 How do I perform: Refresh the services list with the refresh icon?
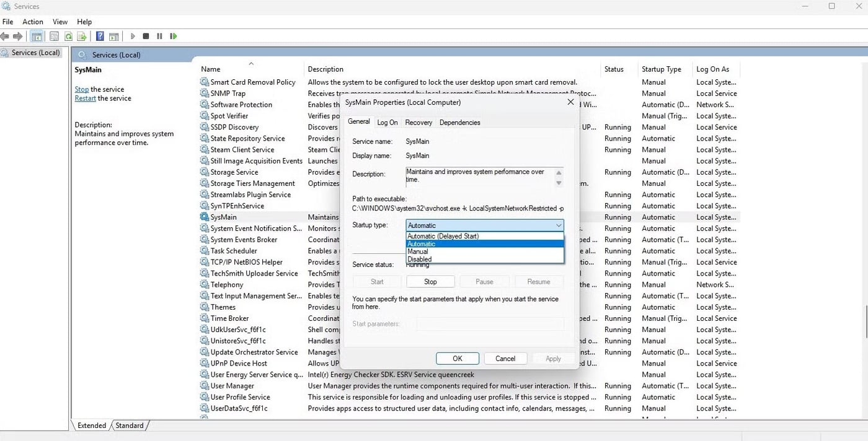(x=68, y=36)
